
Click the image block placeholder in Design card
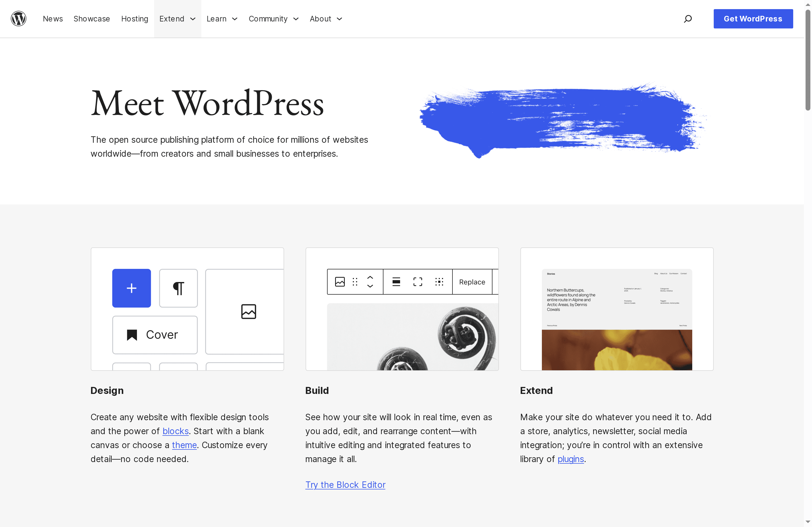(x=249, y=311)
